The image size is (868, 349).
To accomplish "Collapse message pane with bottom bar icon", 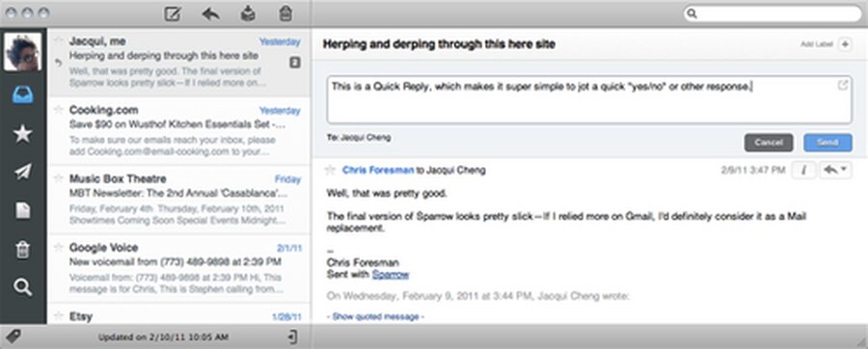I will tap(293, 336).
